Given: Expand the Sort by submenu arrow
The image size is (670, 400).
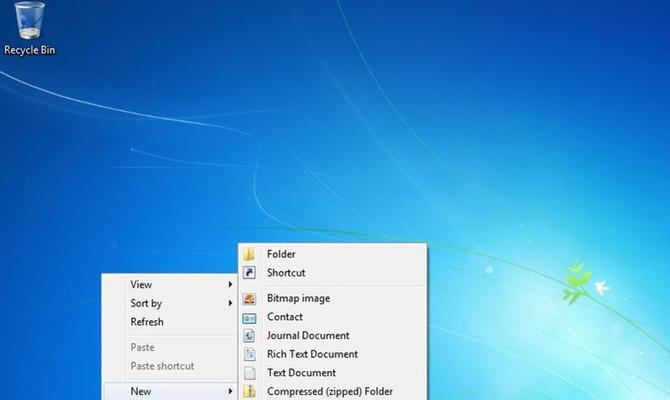Looking at the screenshot, I should click(230, 303).
